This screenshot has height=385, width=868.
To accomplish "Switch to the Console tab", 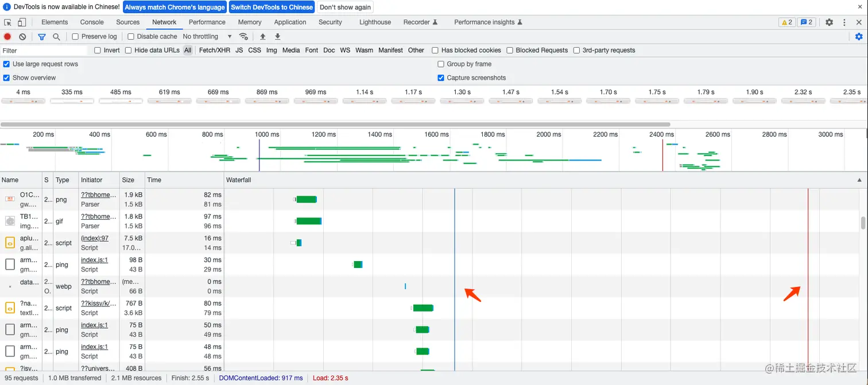I will tap(92, 22).
